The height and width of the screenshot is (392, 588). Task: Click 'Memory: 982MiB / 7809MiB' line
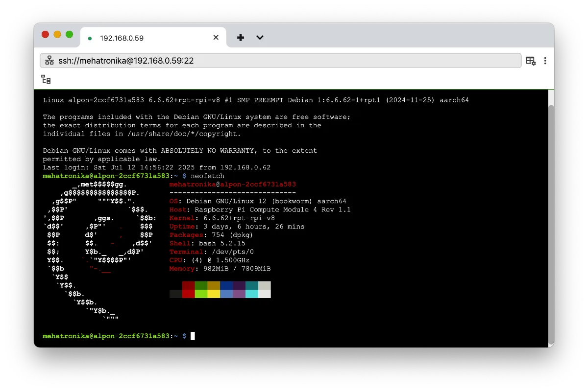pos(220,269)
